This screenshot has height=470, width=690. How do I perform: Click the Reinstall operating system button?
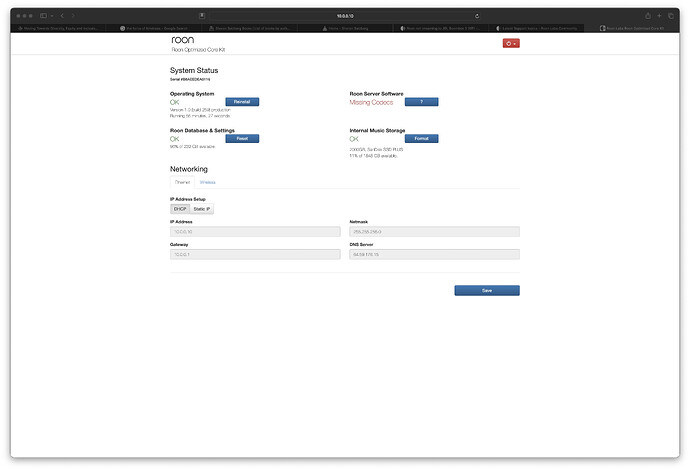(242, 102)
